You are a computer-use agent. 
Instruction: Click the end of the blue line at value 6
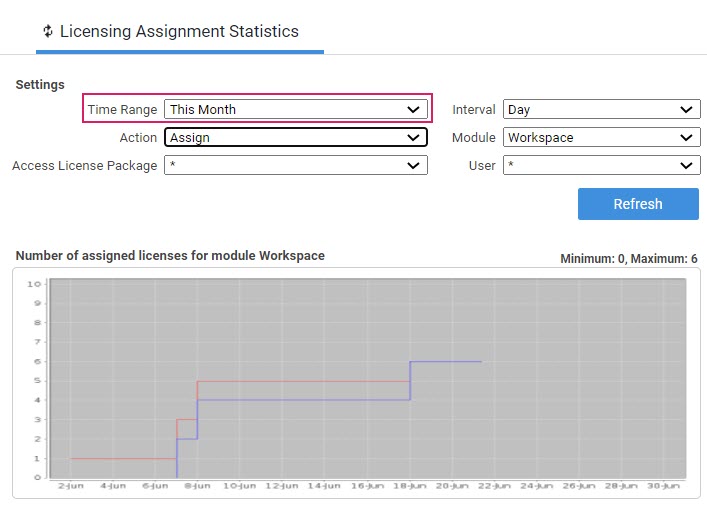481,362
